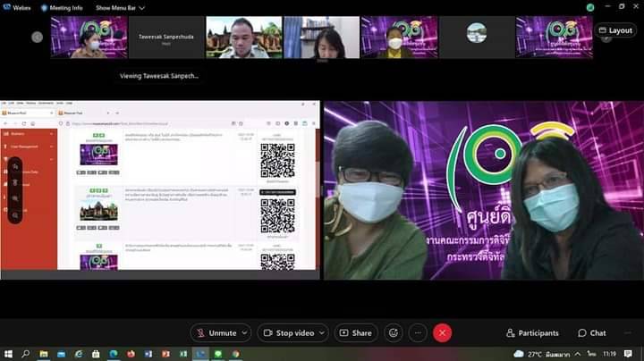Select the first masked participant video tile
Image resolution: width=644 pixels, height=361 pixels.
click(x=89, y=38)
